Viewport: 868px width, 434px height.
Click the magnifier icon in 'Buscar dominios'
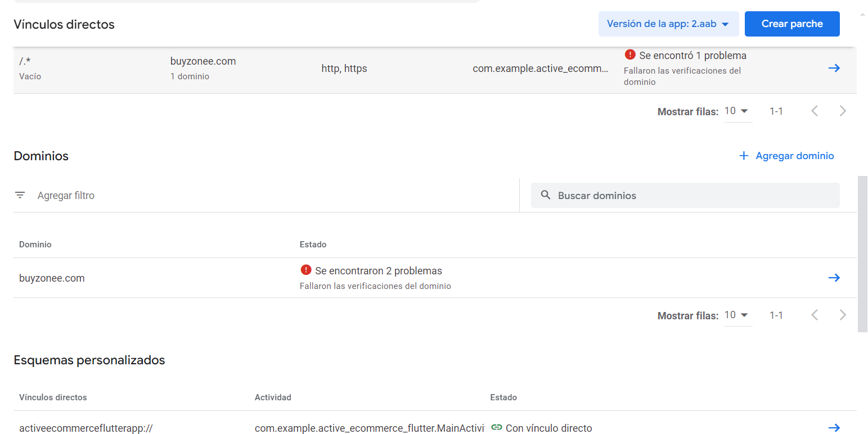(x=545, y=195)
